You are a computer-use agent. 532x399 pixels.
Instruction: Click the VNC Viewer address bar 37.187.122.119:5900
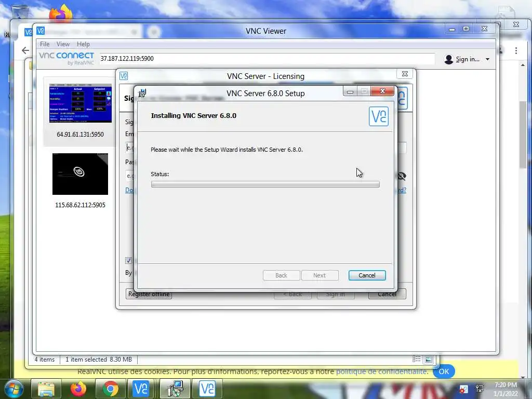267,58
